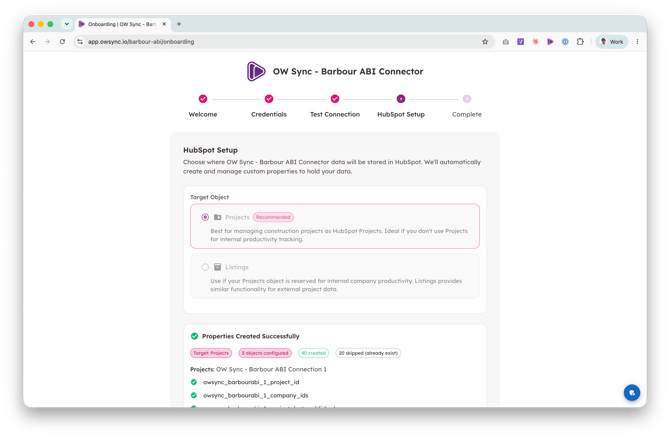The width and height of the screenshot is (670, 438).
Task: Select the Listings radio button
Action: (205, 268)
